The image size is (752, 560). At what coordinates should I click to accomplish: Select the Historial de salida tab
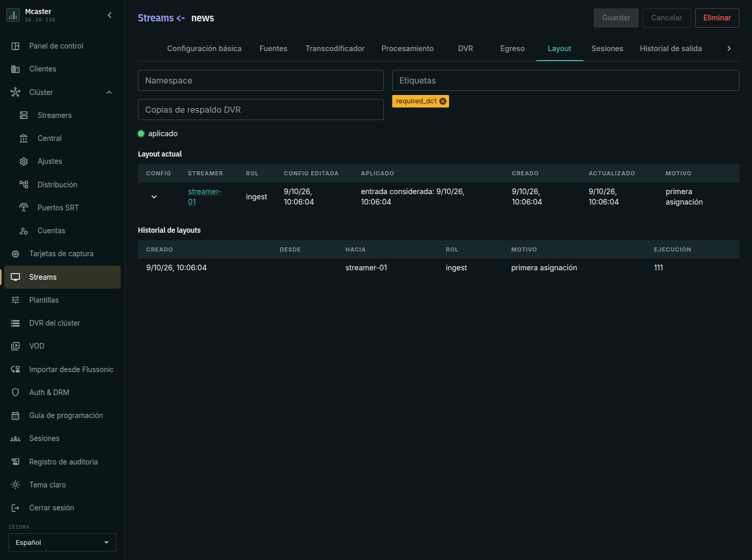(x=671, y=49)
